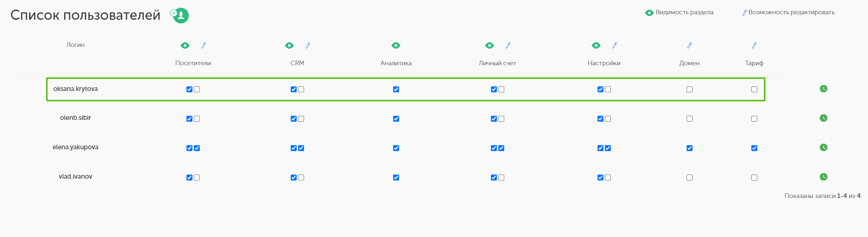
Task: Click the eye icon above Посетители
Action: tap(185, 45)
